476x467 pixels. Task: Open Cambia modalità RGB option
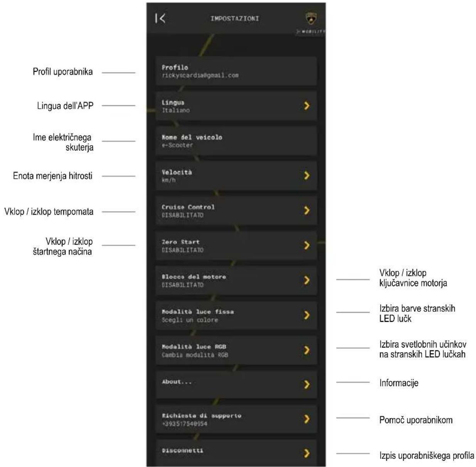tap(195, 355)
